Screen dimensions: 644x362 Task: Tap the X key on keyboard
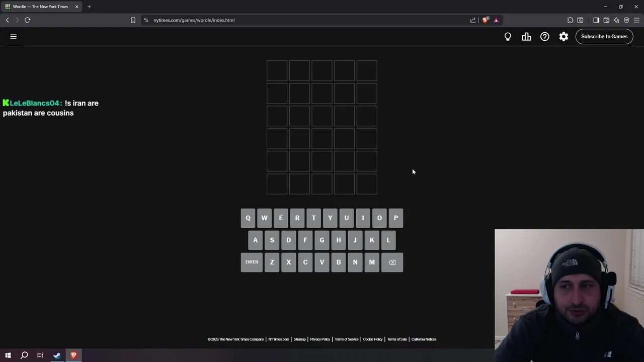[288, 262]
